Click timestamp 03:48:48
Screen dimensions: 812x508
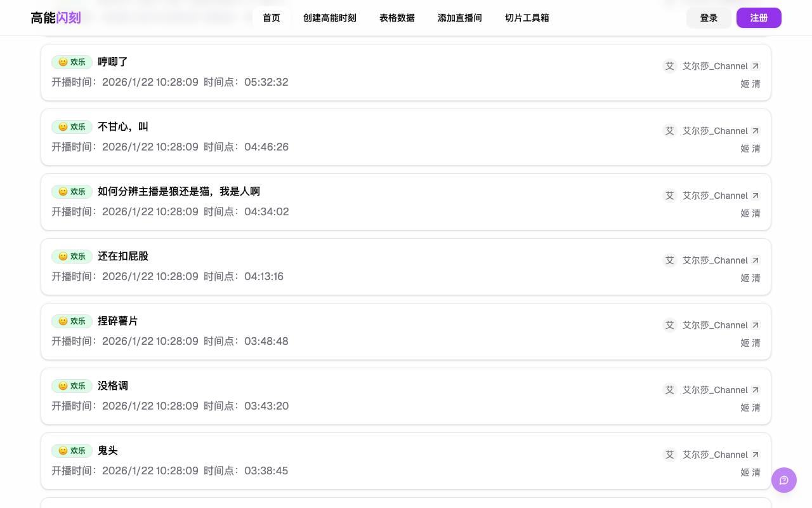(x=266, y=341)
